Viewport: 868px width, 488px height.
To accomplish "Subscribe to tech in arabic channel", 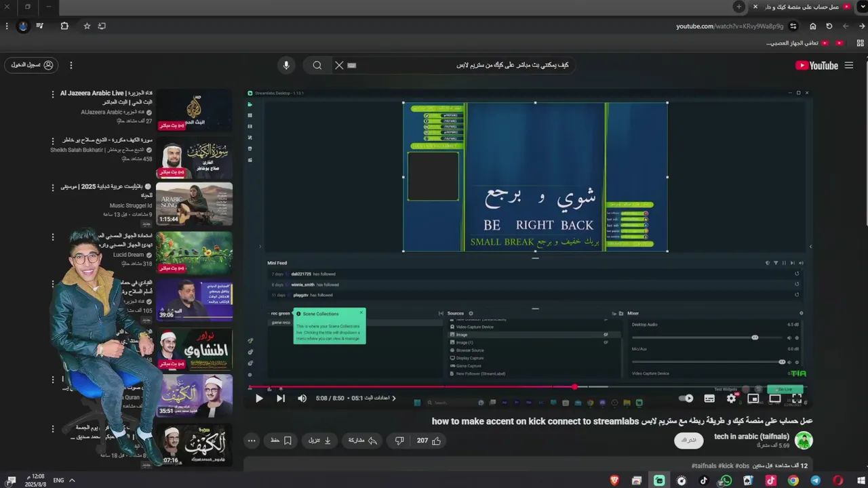I will tap(688, 441).
